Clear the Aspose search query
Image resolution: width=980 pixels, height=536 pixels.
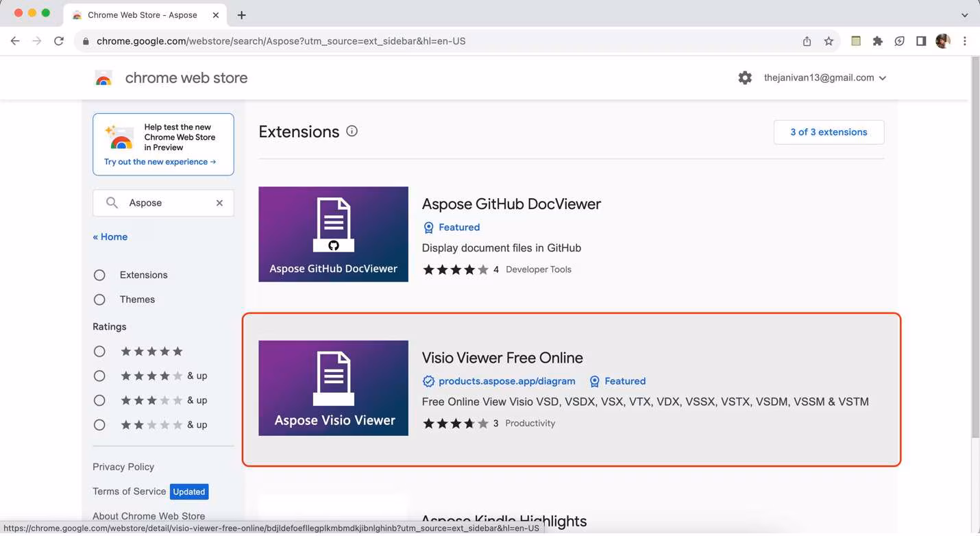coord(219,203)
